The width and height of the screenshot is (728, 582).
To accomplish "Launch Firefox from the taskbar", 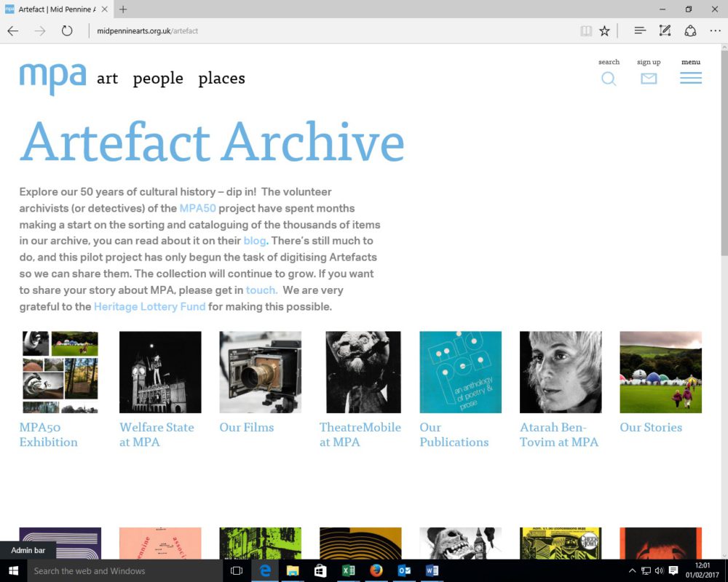I will click(x=376, y=571).
